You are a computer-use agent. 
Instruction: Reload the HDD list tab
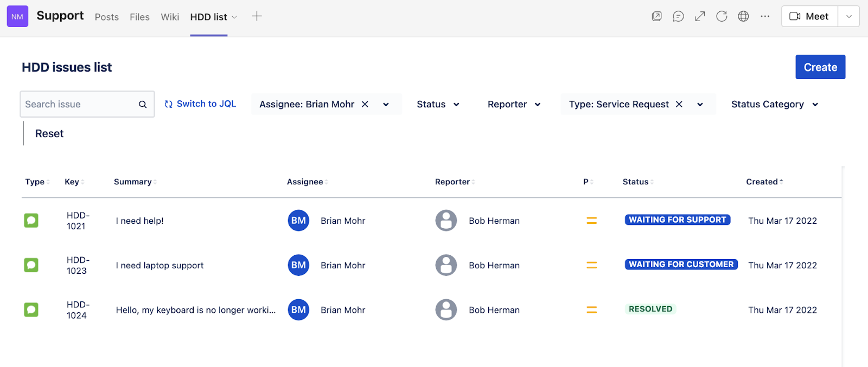(722, 16)
